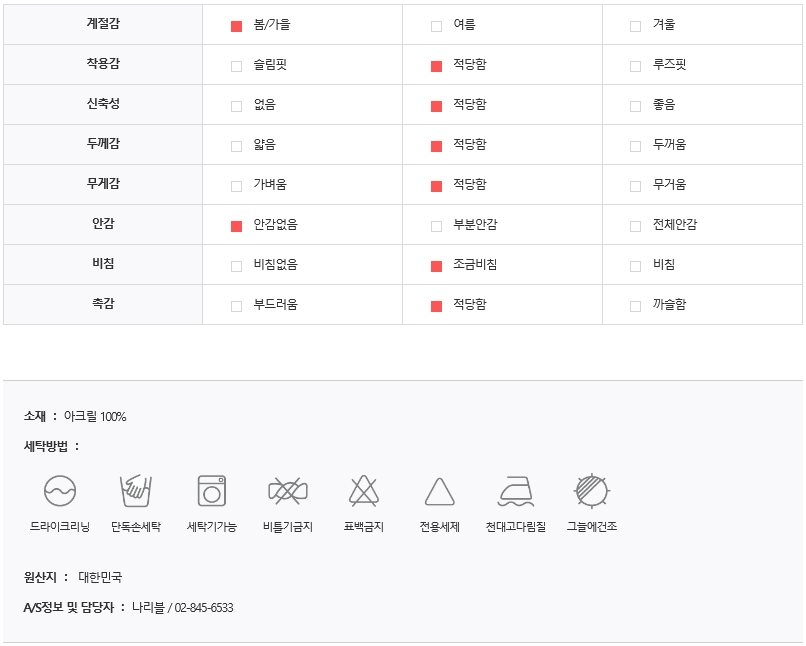Click the 아크릴 100% material text
The width and height of the screenshot is (806, 646).
point(95,416)
